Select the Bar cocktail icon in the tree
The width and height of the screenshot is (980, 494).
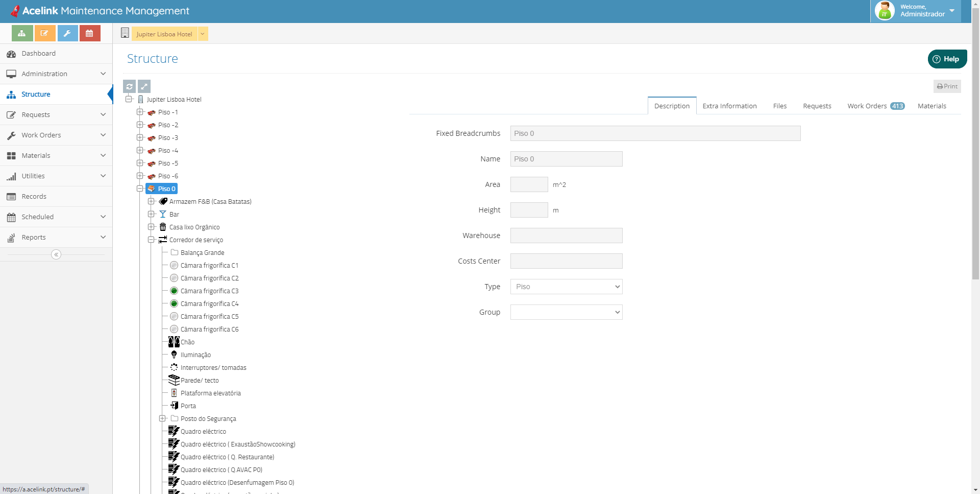(x=162, y=214)
